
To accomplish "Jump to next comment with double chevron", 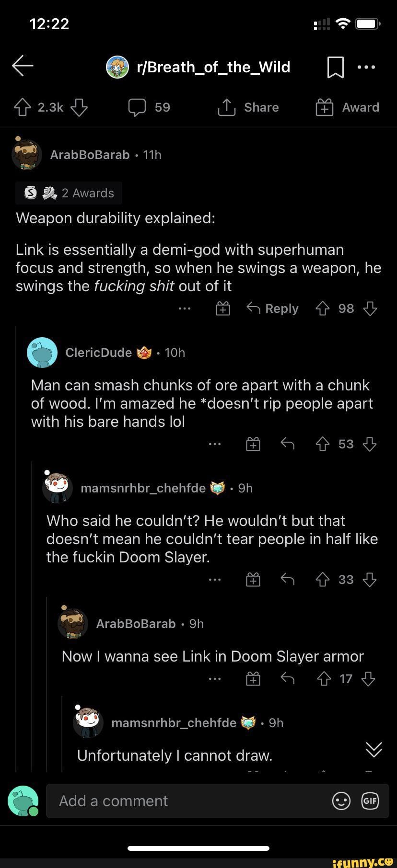I will [x=374, y=749].
